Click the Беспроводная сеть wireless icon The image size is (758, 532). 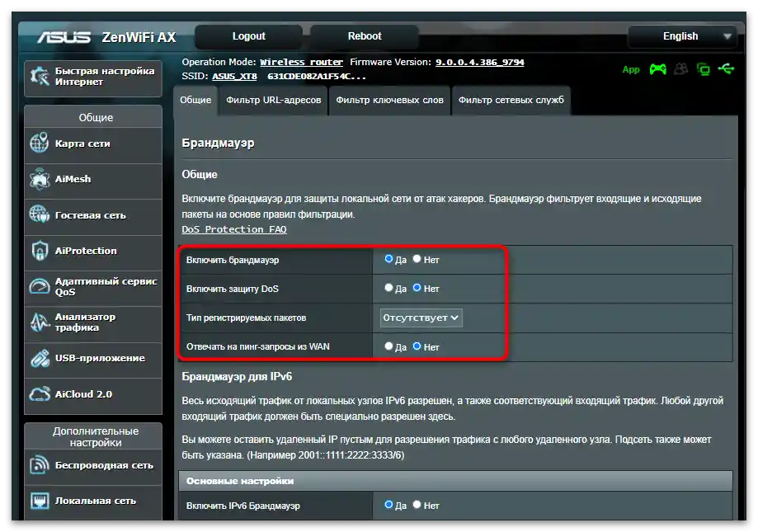(x=40, y=465)
